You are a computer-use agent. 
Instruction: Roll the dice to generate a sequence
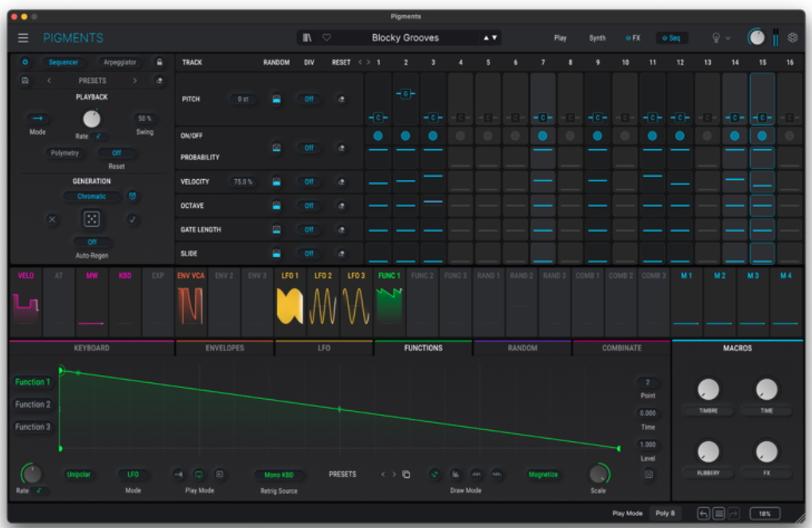click(92, 219)
